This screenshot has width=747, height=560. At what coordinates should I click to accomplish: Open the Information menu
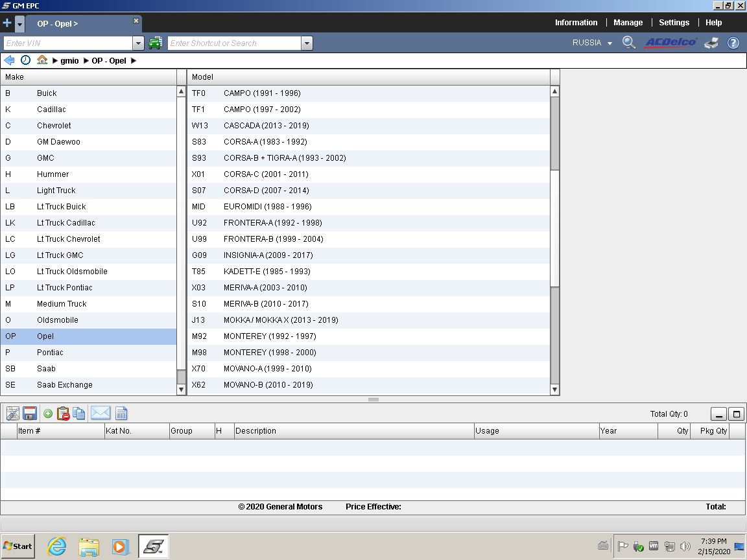point(576,23)
